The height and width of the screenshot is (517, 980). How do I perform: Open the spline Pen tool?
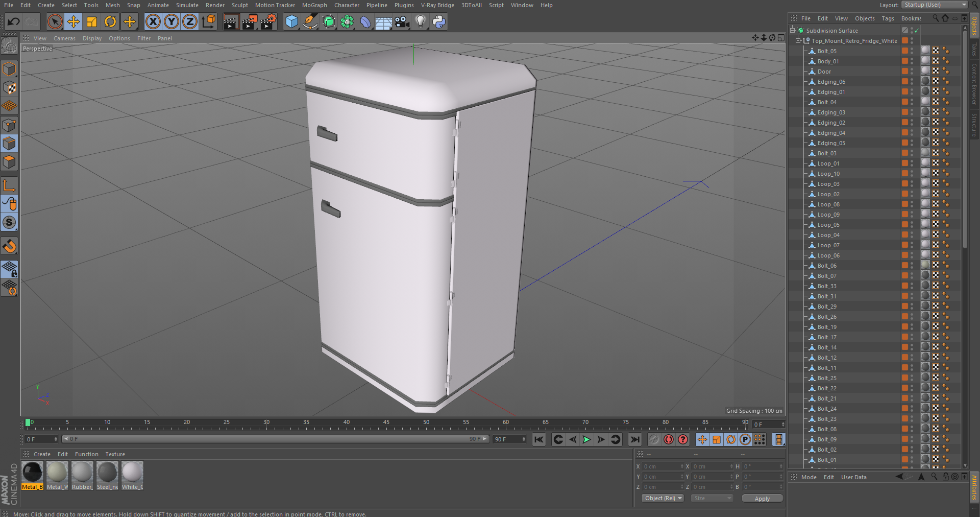(x=310, y=21)
